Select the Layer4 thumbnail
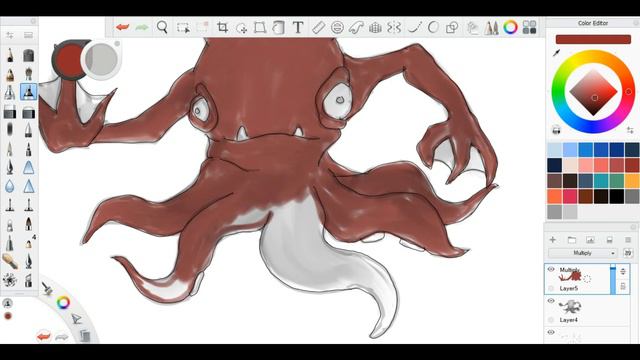640x360 pixels. click(x=570, y=307)
